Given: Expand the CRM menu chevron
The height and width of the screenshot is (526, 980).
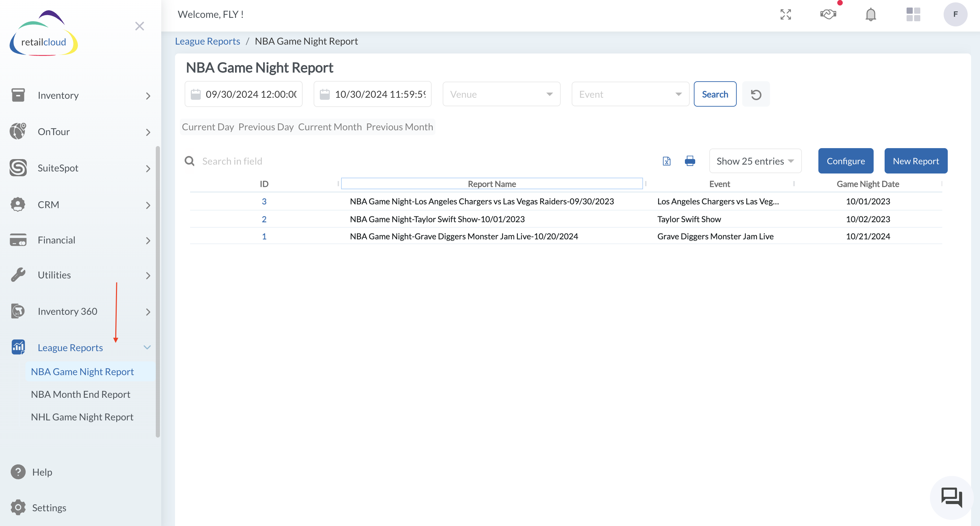Looking at the screenshot, I should [148, 205].
